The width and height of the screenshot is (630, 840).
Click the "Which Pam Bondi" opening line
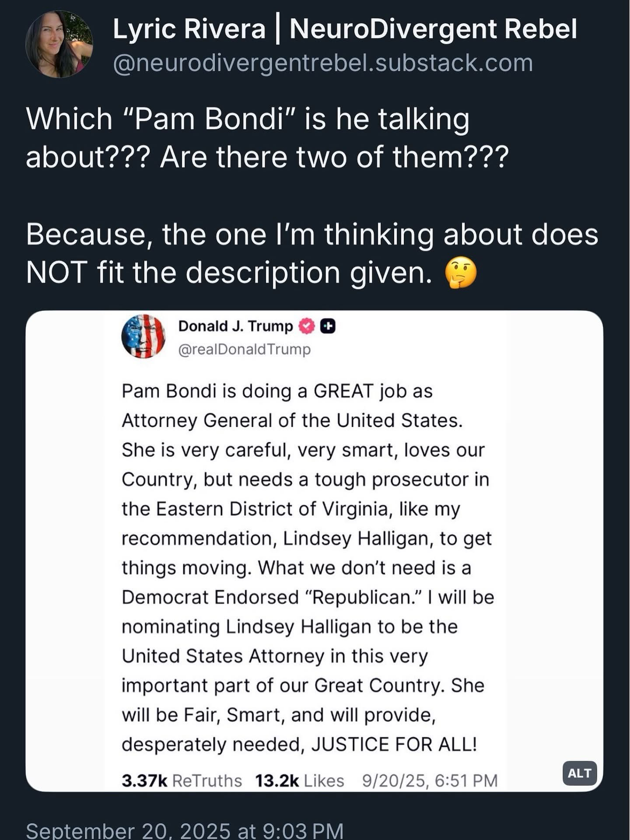(248, 119)
